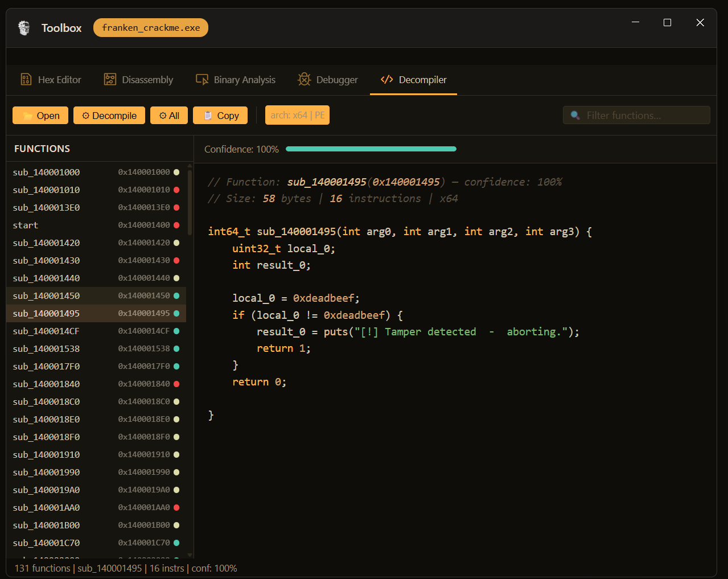Image resolution: width=728 pixels, height=579 pixels.
Task: Click the function signature line in code
Action: 400,232
